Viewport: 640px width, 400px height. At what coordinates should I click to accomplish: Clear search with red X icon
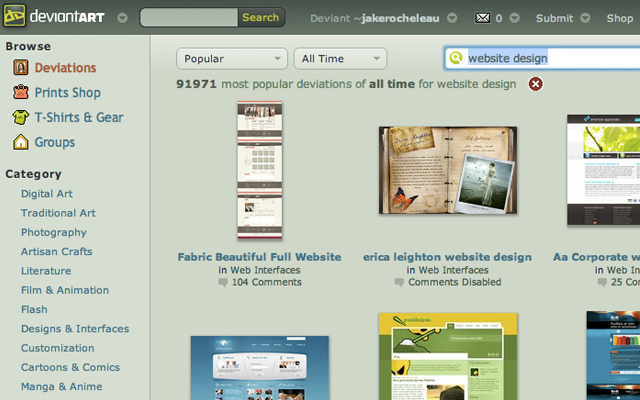coord(536,84)
